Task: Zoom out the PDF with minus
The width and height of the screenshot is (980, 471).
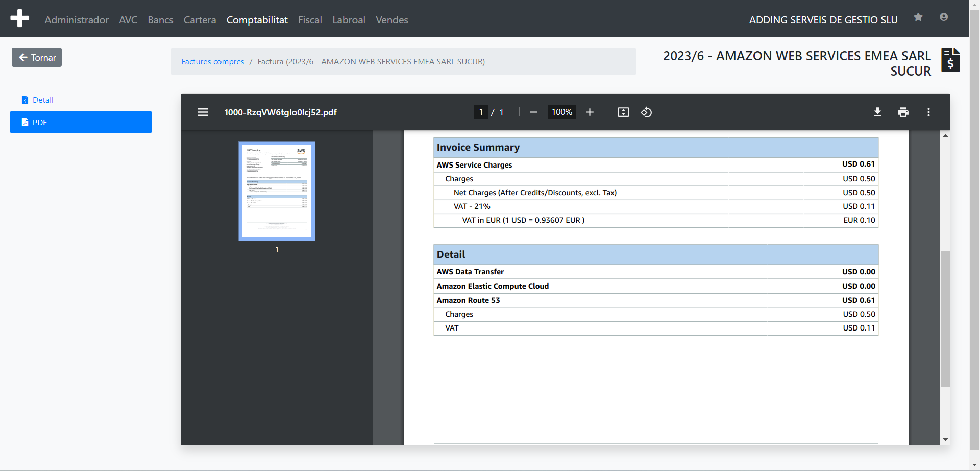Action: point(533,112)
